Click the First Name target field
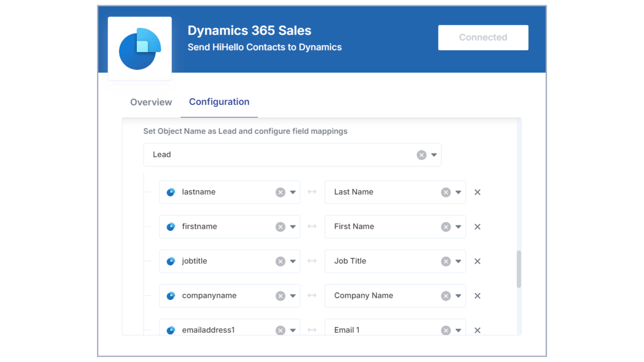Viewport: 644px width, 362px height. point(395,227)
